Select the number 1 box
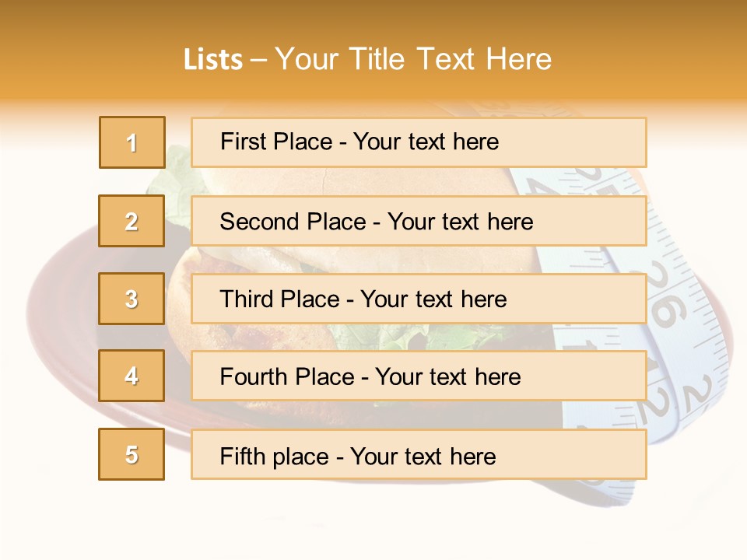The image size is (747, 560). pyautogui.click(x=132, y=142)
